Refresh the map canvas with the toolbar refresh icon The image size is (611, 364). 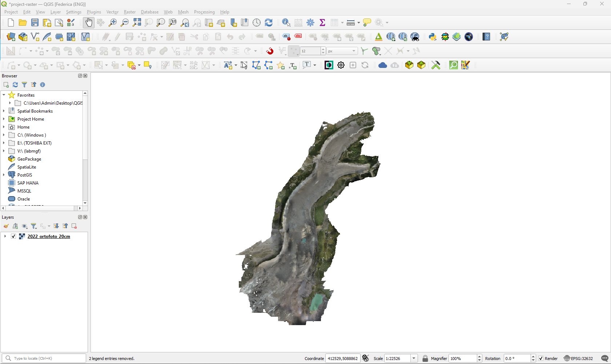pos(269,23)
